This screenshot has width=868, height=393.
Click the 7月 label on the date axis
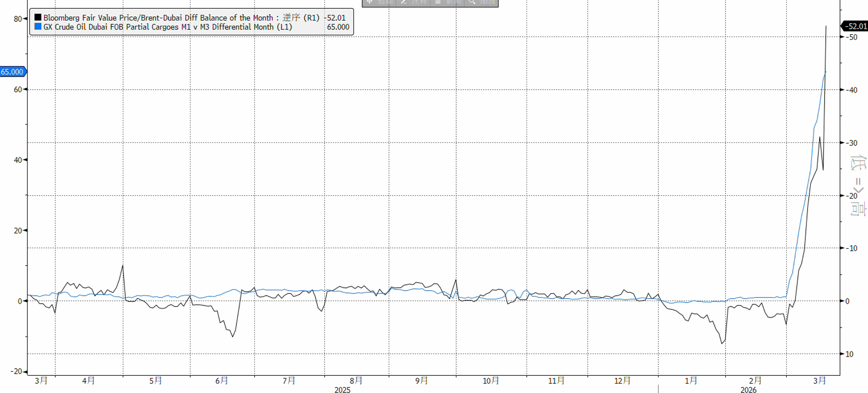(x=289, y=381)
